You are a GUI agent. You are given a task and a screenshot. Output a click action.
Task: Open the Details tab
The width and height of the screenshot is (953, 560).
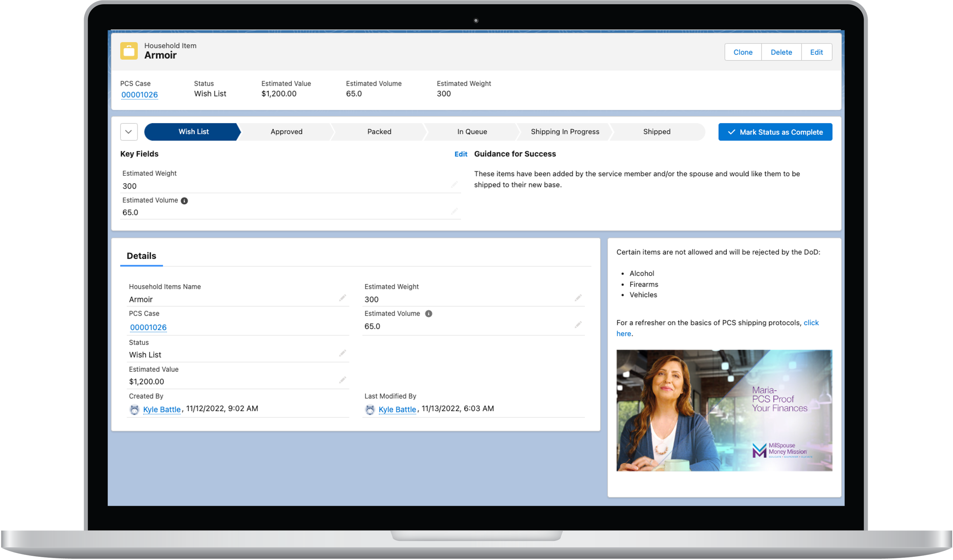click(142, 256)
